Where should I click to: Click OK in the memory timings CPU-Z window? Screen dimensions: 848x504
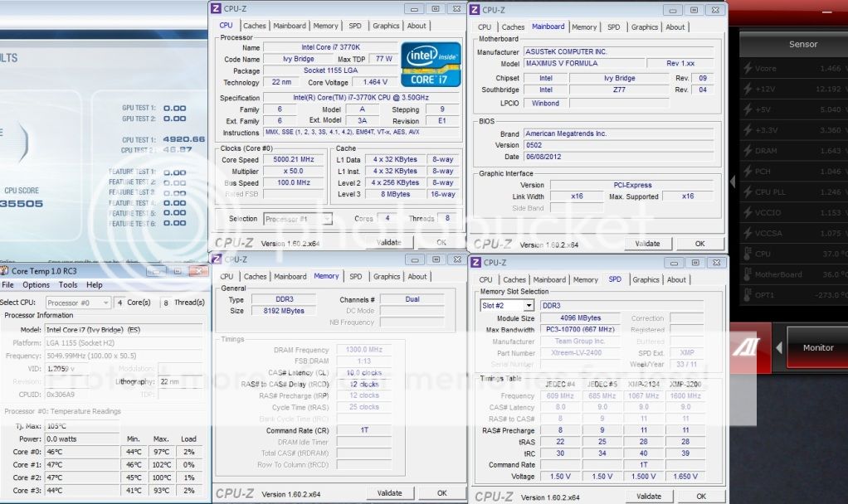coord(442,493)
